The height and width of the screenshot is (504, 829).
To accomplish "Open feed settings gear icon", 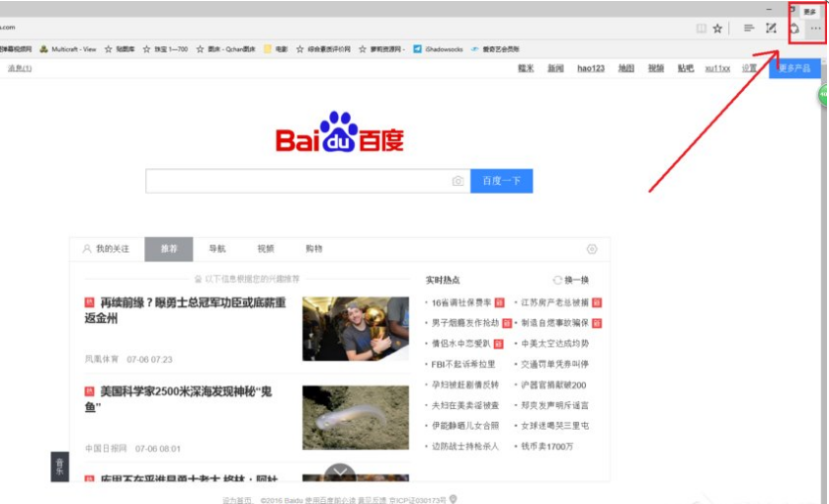I will point(592,249).
